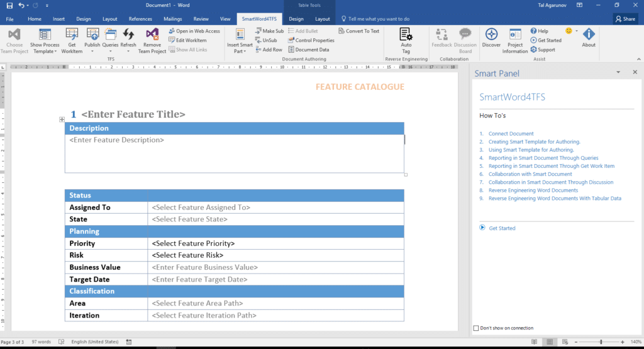The height and width of the screenshot is (349, 644).
Task: Click the zoom out minus button
Action: pyautogui.click(x=576, y=341)
